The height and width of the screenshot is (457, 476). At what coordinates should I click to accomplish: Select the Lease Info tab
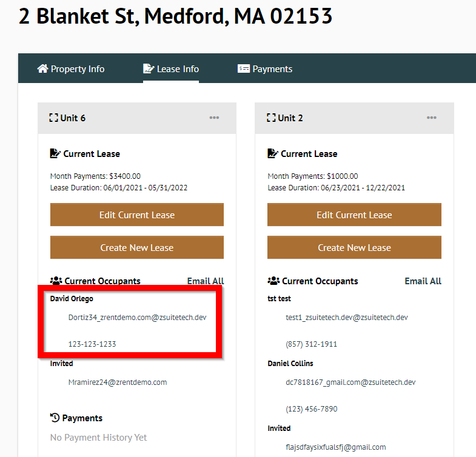(x=171, y=69)
